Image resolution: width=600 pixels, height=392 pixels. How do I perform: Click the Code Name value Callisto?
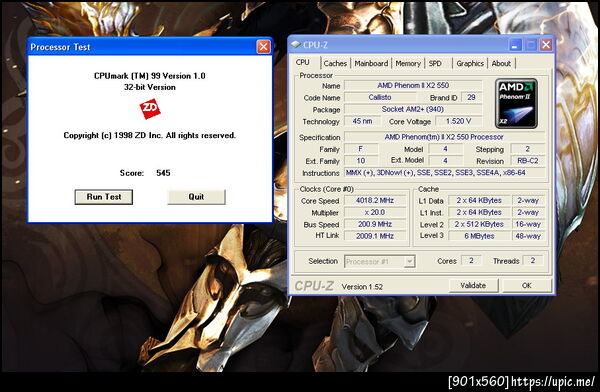(380, 97)
